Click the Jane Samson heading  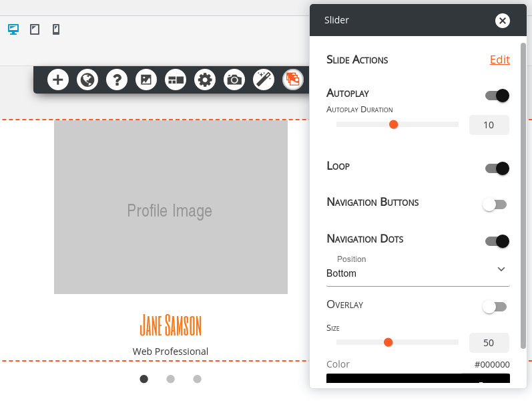171,325
